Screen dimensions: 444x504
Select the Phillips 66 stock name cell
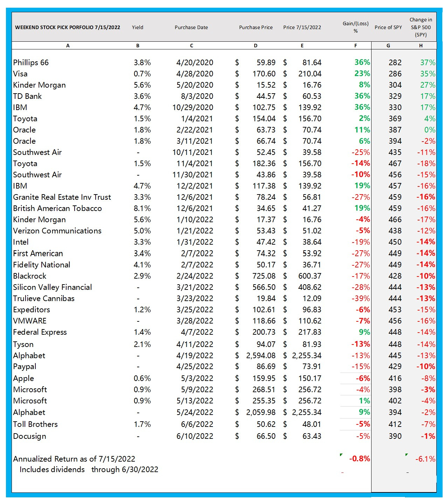point(31,62)
